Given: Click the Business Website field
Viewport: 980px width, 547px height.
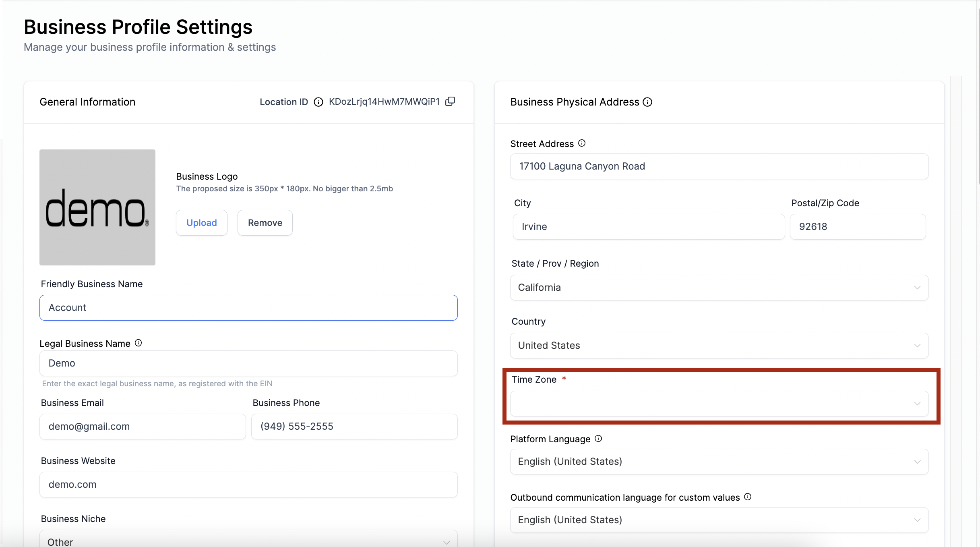Looking at the screenshot, I should (x=248, y=485).
